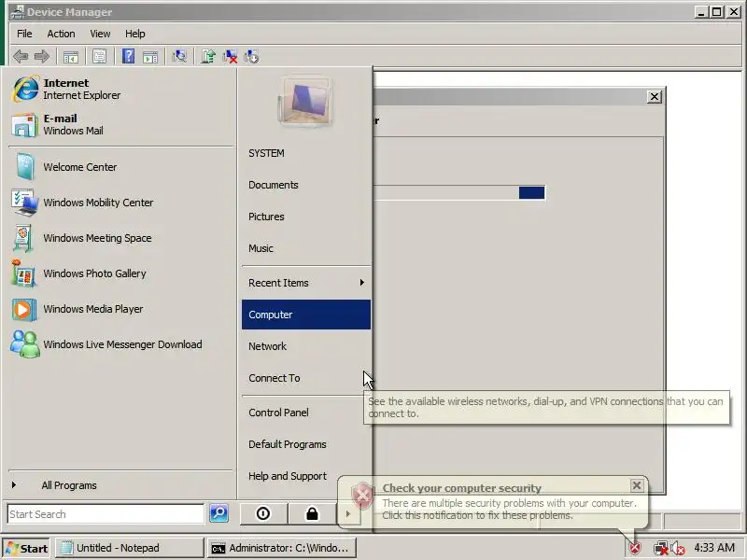The image size is (747, 560).
Task: Click the red security shield tray icon
Action: pos(635,548)
